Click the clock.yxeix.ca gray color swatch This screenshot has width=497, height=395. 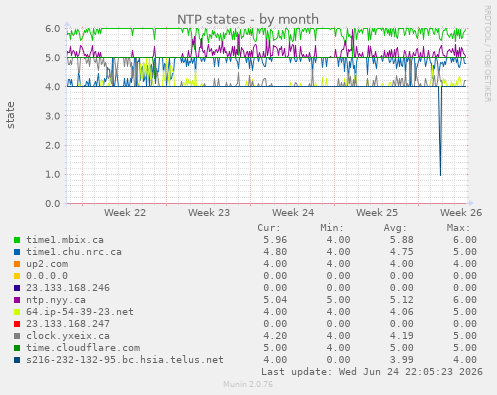pos(17,336)
